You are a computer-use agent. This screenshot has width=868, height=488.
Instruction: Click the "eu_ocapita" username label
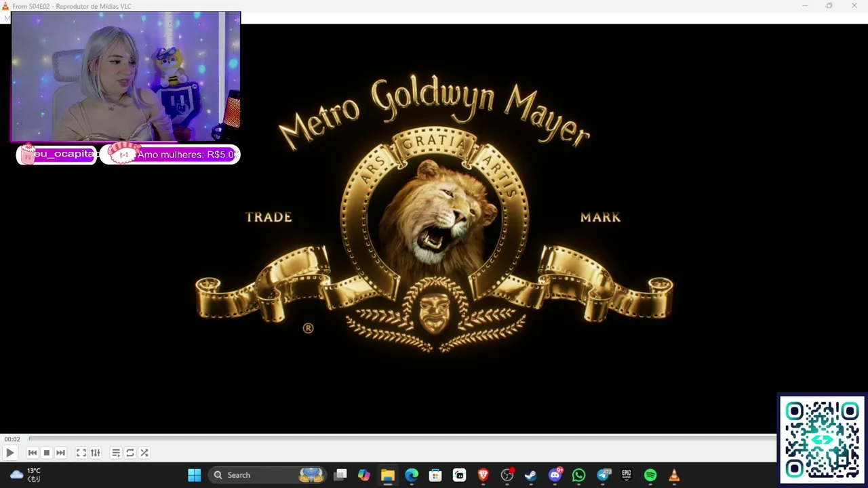pos(64,154)
